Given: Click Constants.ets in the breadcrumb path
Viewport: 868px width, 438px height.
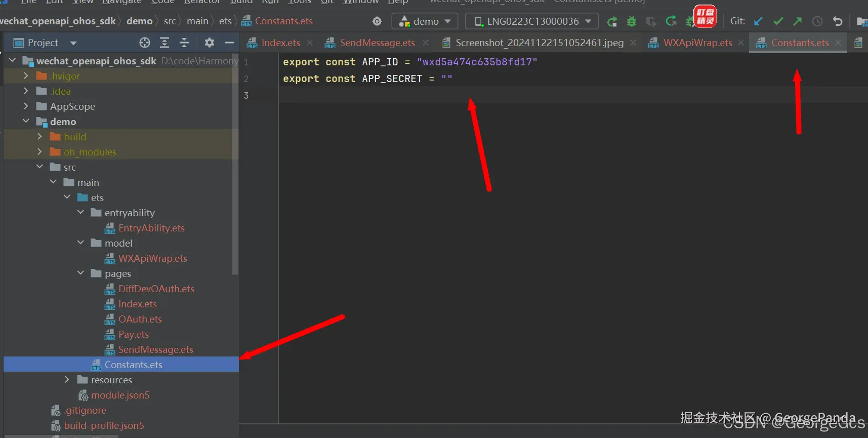Looking at the screenshot, I should tap(283, 21).
